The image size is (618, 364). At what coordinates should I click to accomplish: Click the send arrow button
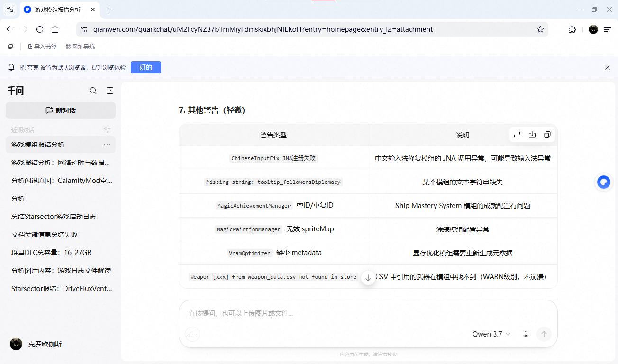544,334
